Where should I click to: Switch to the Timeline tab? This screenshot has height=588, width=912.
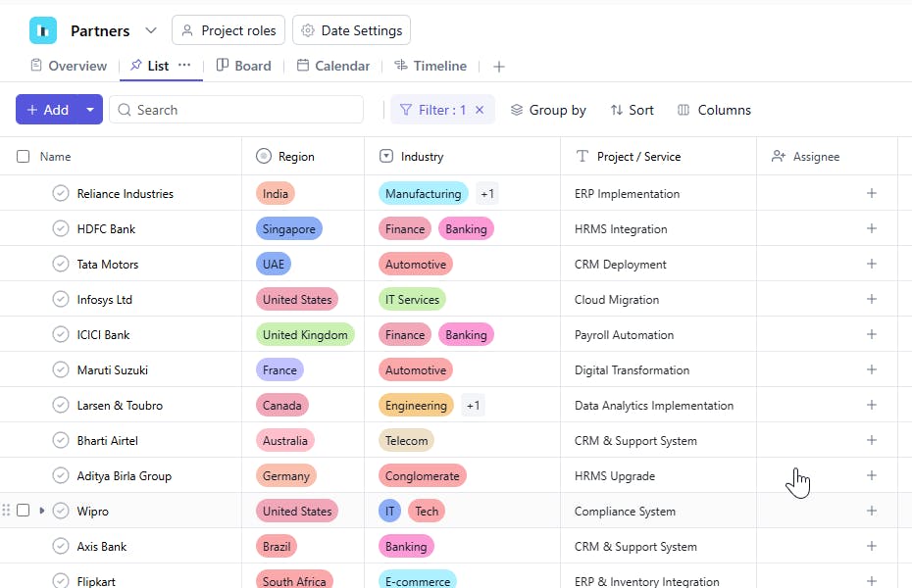[431, 66]
